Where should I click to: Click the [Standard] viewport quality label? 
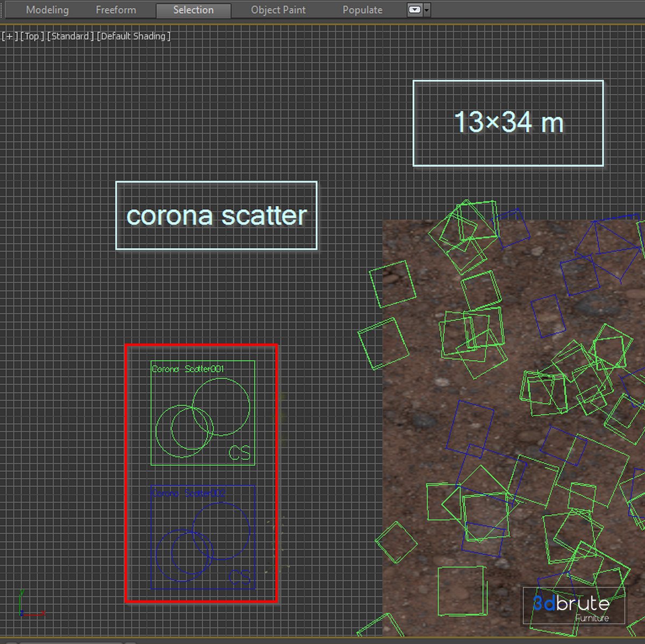click(70, 36)
